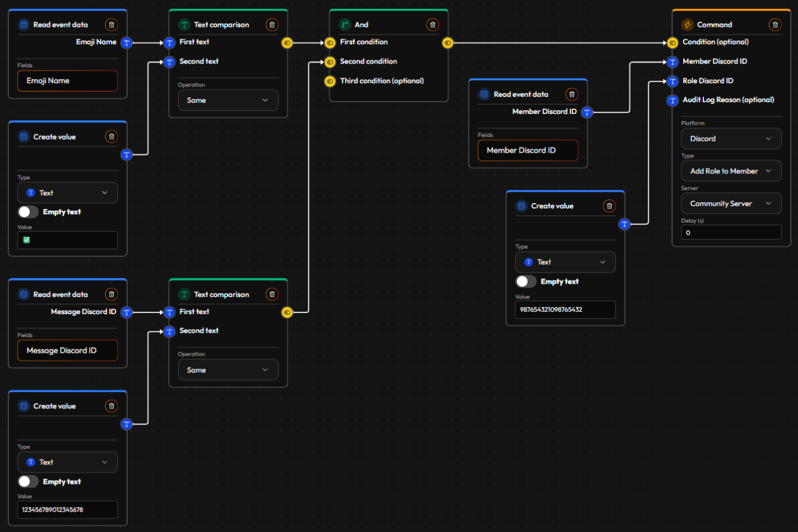798x532 pixels.
Task: Open Operation dropdown in the Message Discord ID comparison
Action: pos(228,370)
